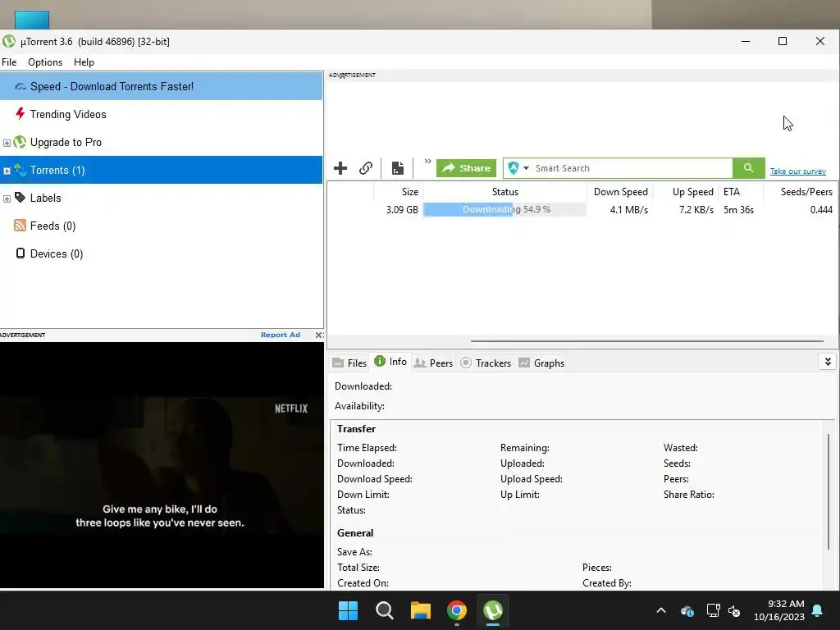The image size is (840, 630).
Task: Expand the Labels tree node
Action: pos(7,199)
